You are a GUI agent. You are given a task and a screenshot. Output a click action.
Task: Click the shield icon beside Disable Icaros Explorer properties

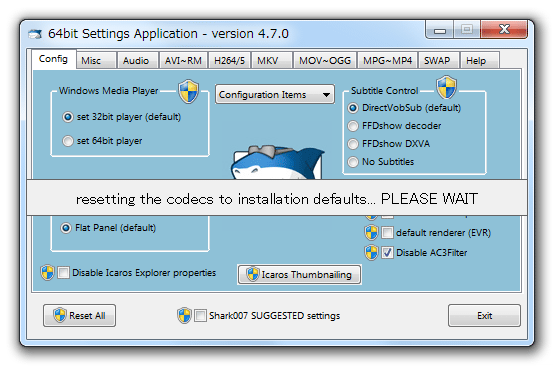click(x=47, y=273)
